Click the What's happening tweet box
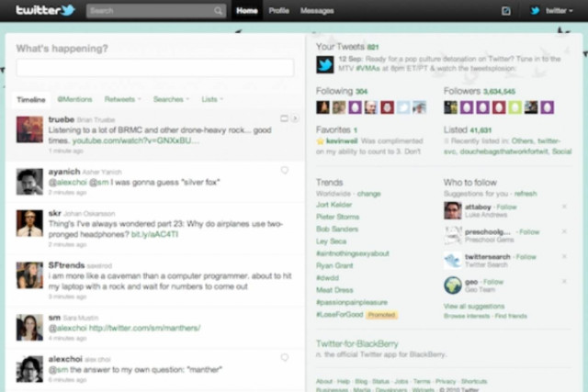This screenshot has height=392, width=588. pos(154,67)
